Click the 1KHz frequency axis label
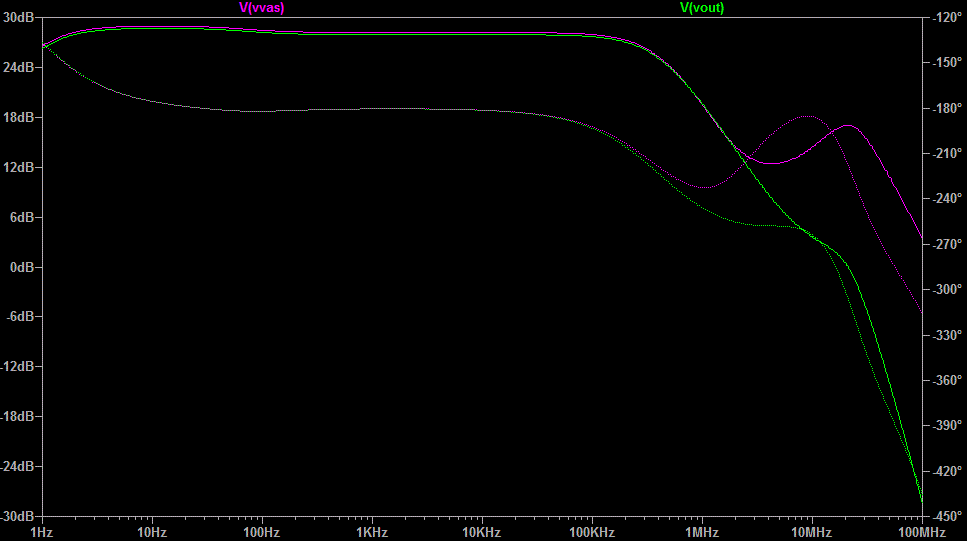This screenshot has height=541, width=967. tap(372, 532)
